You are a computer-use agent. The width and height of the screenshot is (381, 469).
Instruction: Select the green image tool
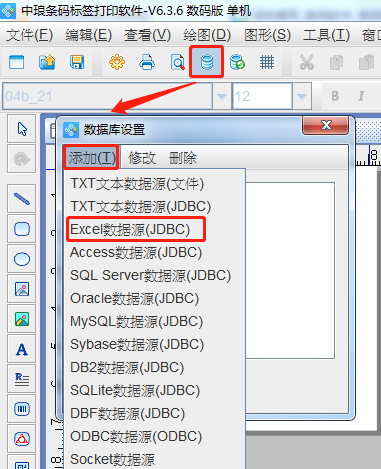coord(22,319)
